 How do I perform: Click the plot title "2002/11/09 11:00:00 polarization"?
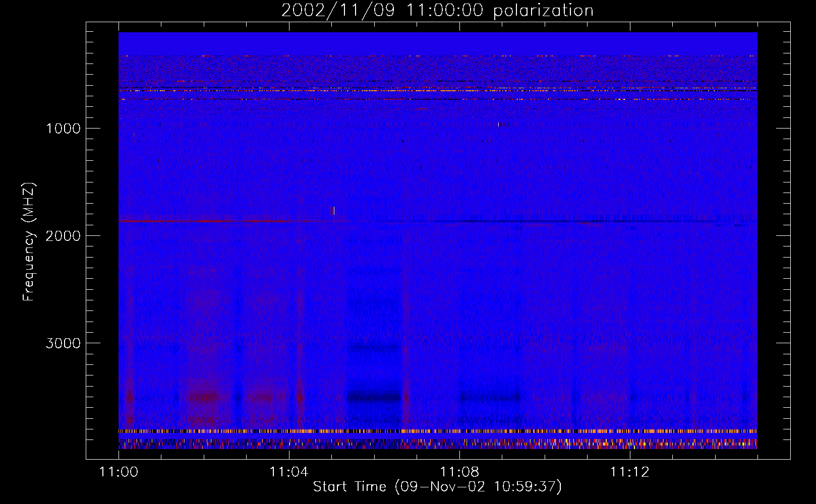coord(437,10)
